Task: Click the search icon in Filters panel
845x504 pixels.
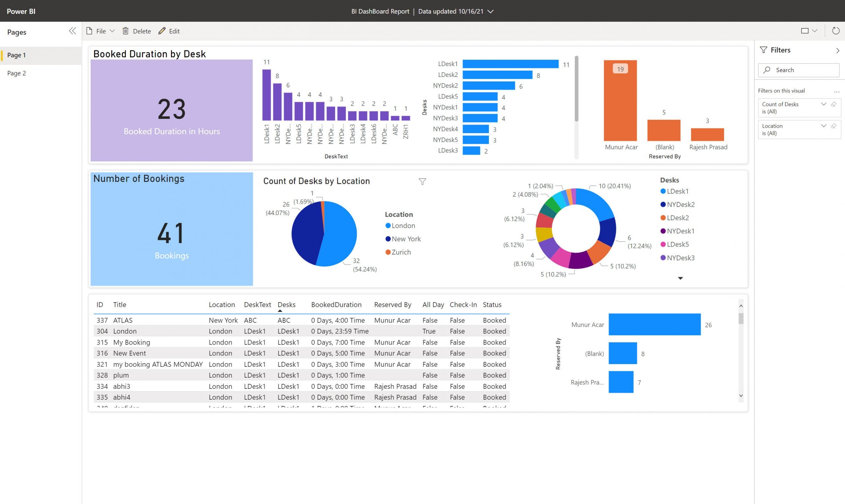Action: pos(768,70)
